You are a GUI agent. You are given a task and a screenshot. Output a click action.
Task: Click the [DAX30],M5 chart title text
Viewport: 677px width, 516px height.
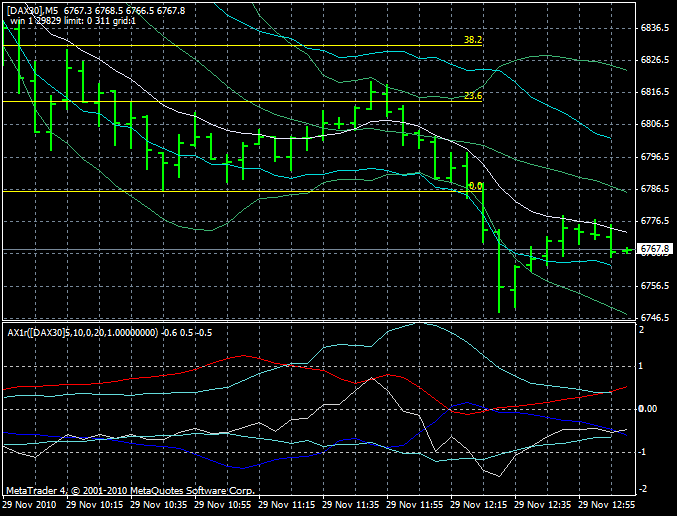click(x=96, y=10)
